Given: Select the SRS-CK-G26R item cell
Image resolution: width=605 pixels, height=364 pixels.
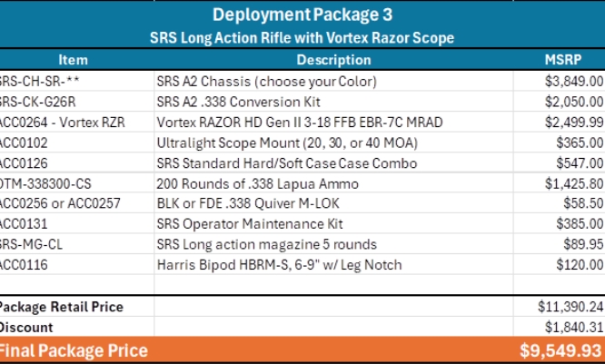Looking at the screenshot, I should pos(38,101).
